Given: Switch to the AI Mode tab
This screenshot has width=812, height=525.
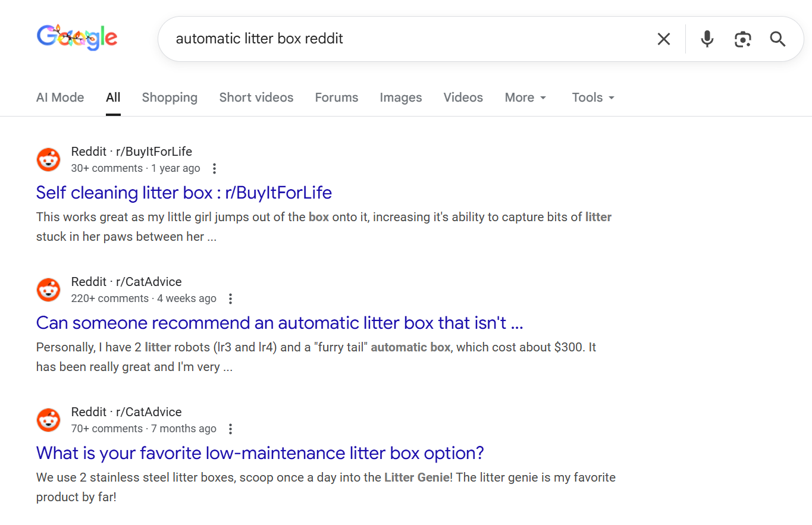Looking at the screenshot, I should tap(60, 98).
